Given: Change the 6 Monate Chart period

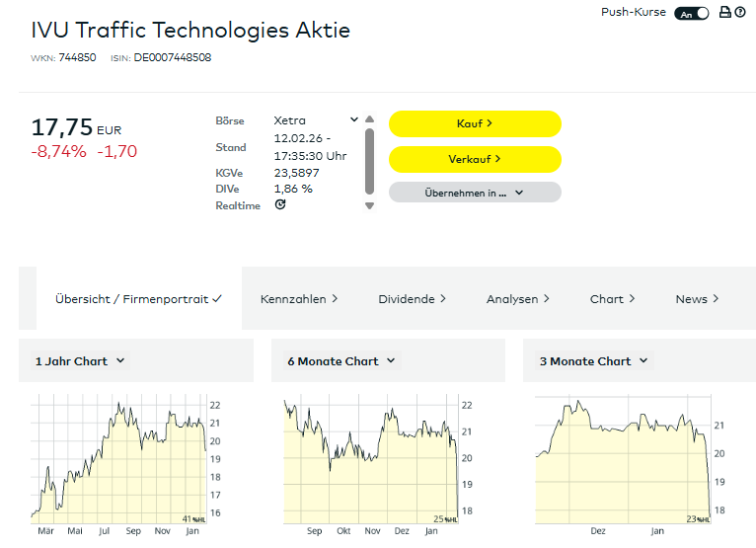Looking at the screenshot, I should click(341, 360).
